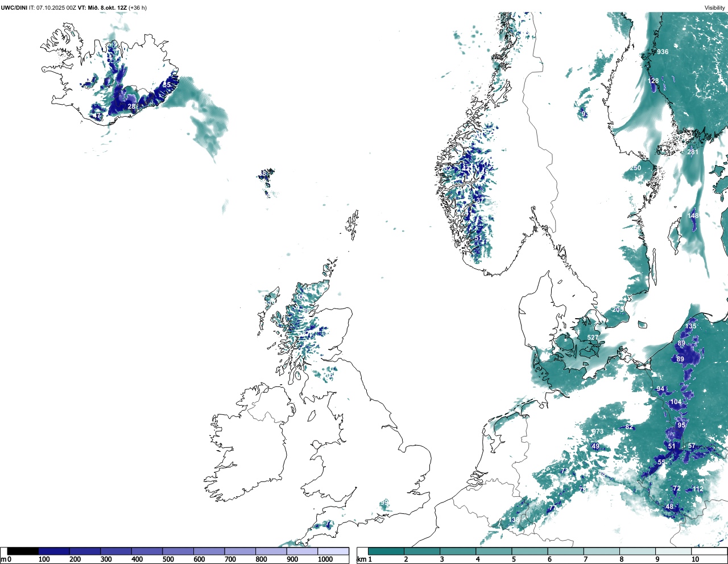Select the 'VT: Mið. 8.okt. 12Z' valid time
Screen dimensions: 728x564
pos(102,8)
